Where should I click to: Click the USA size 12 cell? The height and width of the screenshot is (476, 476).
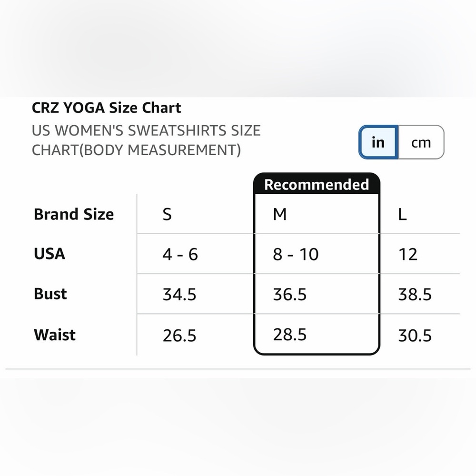[x=408, y=254]
